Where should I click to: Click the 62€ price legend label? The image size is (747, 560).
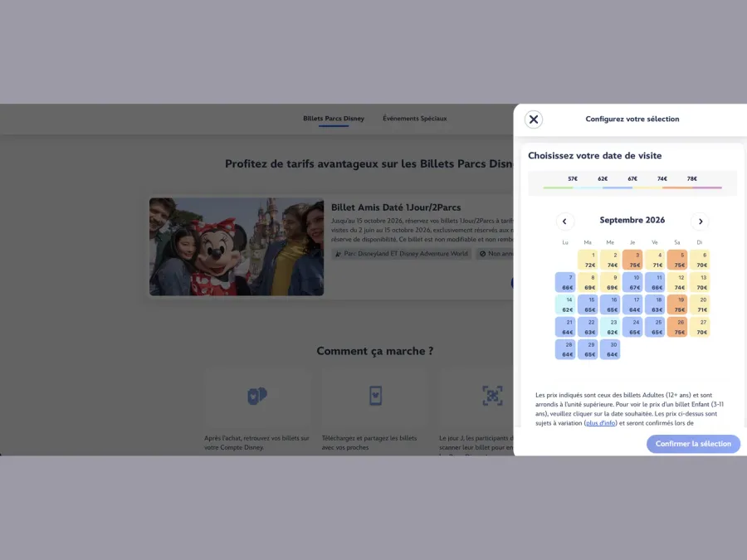603,178
